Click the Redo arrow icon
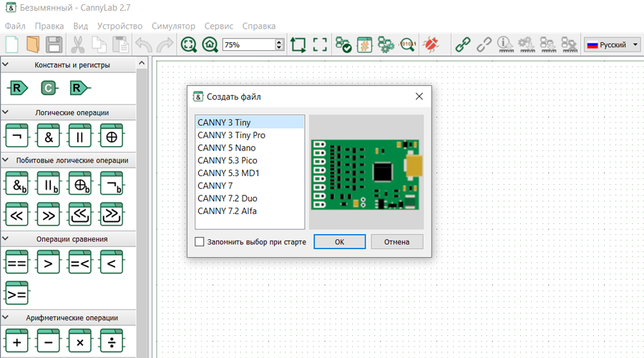 [165, 44]
